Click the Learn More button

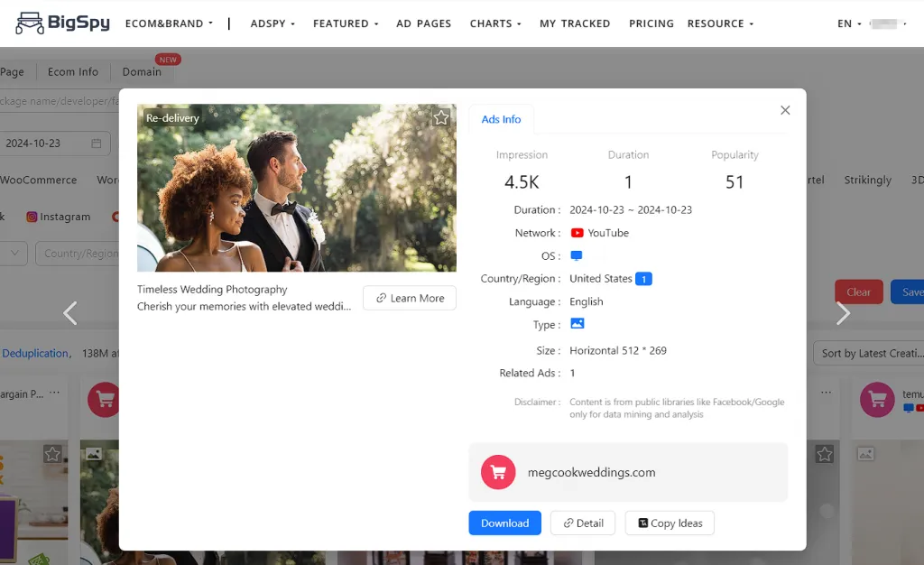tap(410, 298)
